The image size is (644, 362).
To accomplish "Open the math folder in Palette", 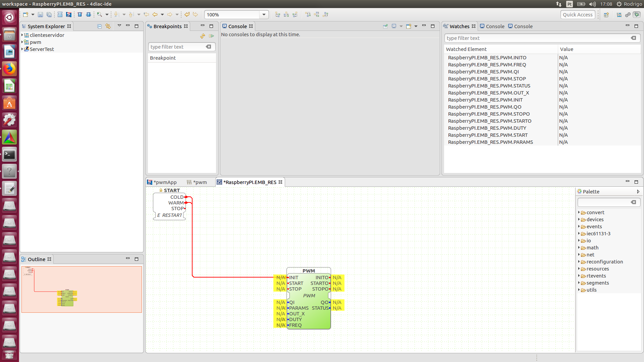I will click(x=592, y=248).
